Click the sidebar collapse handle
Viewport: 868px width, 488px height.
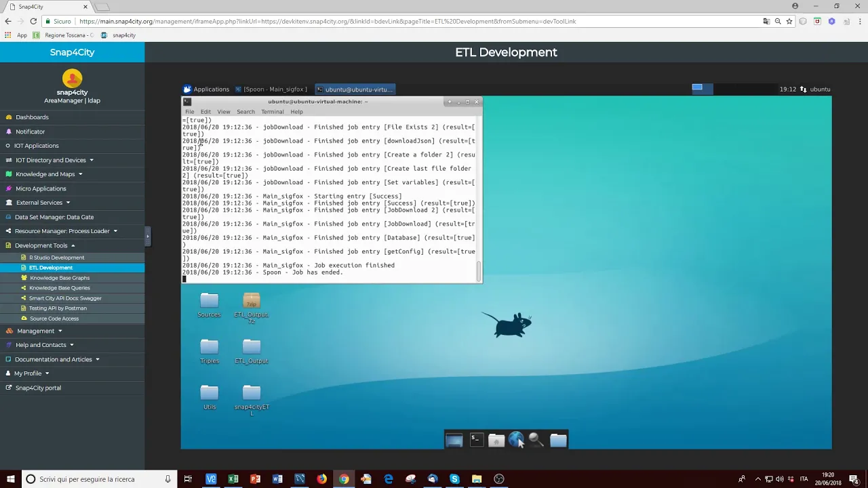pos(148,236)
